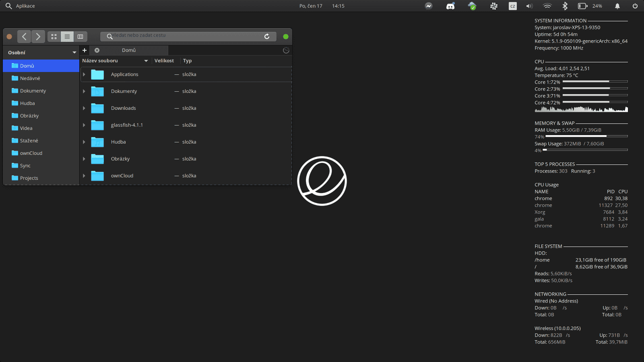Sort by Název souboru column header
This screenshot has height=362, width=644.
click(x=116, y=61)
